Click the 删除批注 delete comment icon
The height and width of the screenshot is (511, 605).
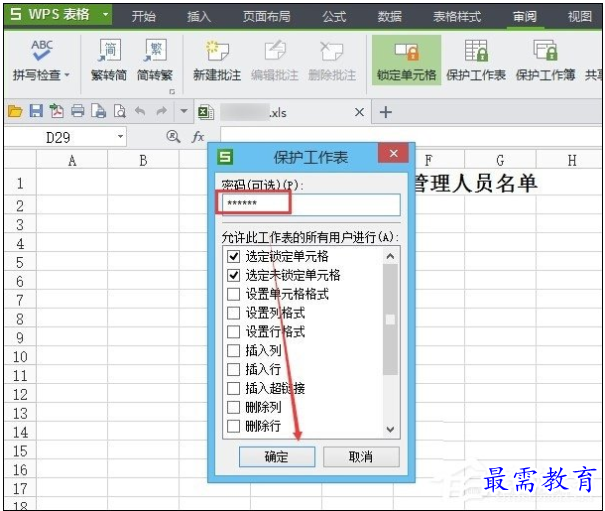pyautogui.click(x=331, y=51)
